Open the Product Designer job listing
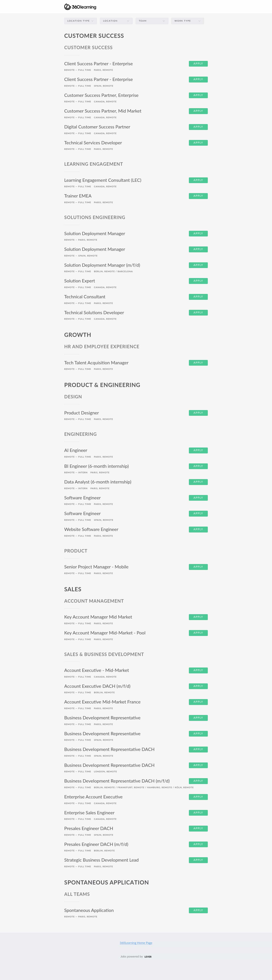Viewport: 272px width, 980px height. (81, 413)
